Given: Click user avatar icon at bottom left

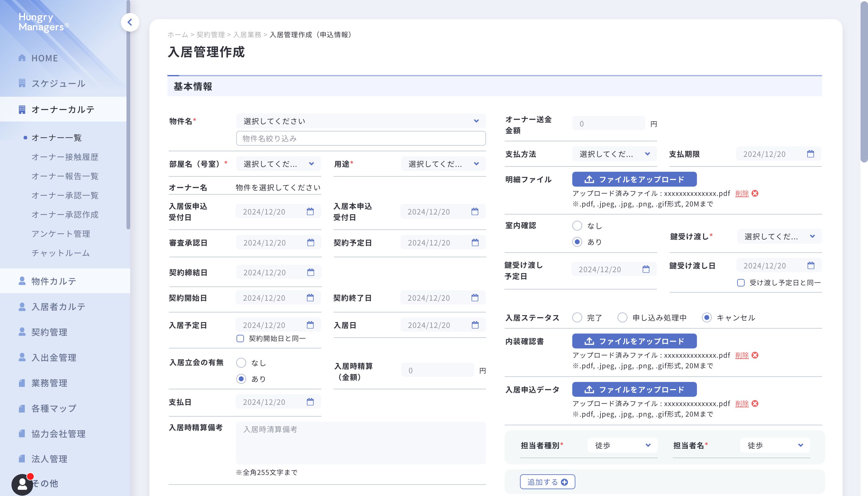Looking at the screenshot, I should pos(22,484).
